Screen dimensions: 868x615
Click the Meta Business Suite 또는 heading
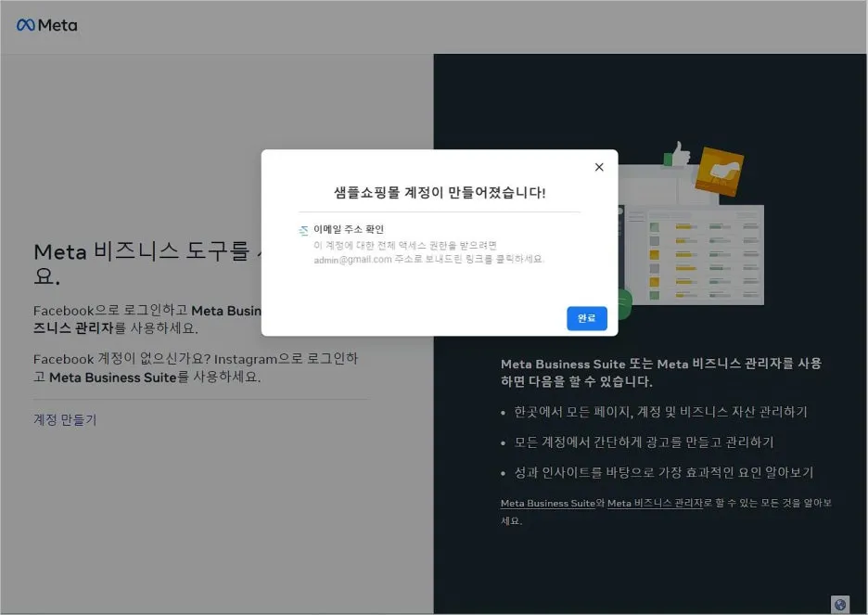coord(661,373)
